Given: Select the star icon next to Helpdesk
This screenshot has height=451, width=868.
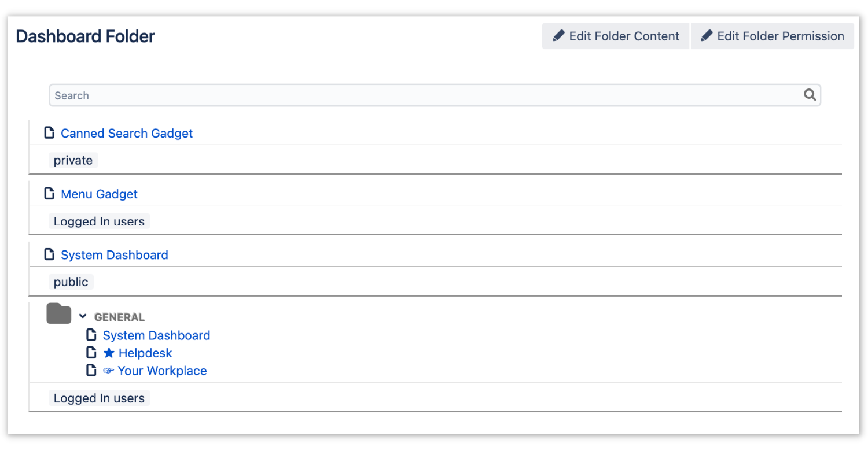Looking at the screenshot, I should pyautogui.click(x=109, y=352).
